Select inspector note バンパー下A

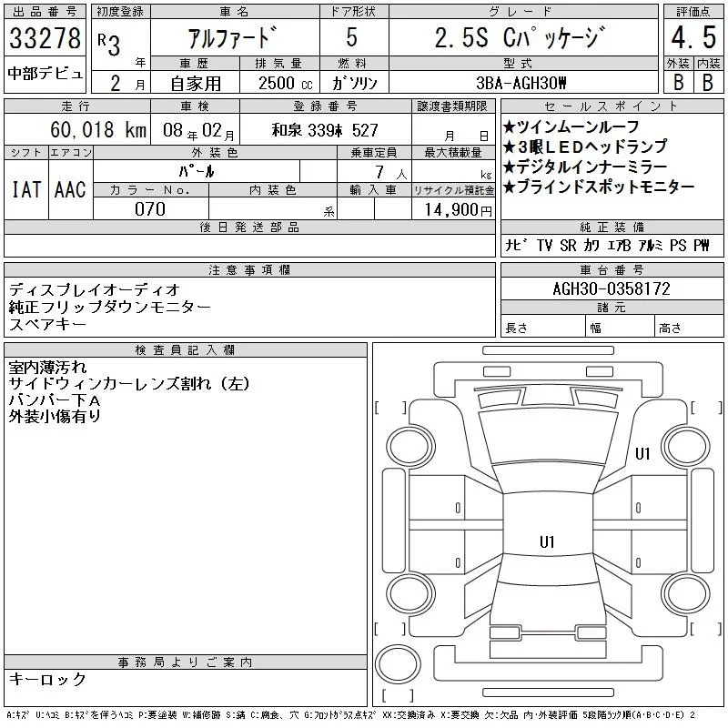tap(55, 399)
